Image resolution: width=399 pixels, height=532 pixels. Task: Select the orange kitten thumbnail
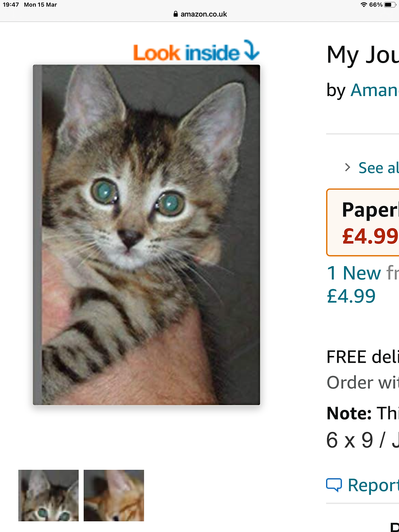[x=114, y=495]
